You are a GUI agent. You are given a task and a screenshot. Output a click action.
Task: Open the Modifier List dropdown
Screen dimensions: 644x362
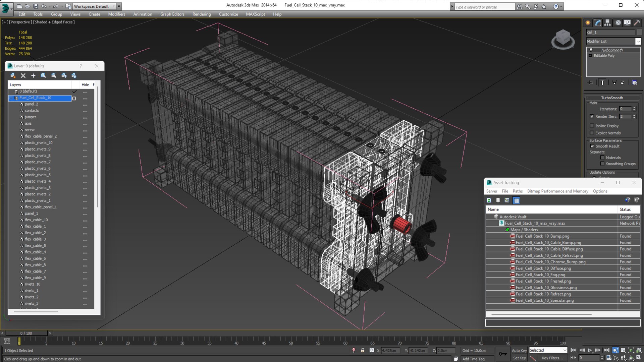coord(638,41)
